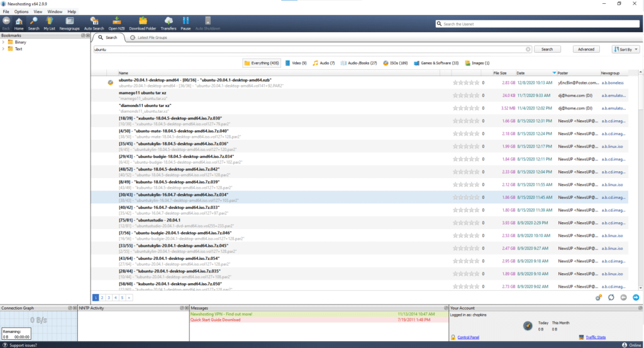Refresh search results with the circular arrow
644x348 pixels.
(611, 298)
